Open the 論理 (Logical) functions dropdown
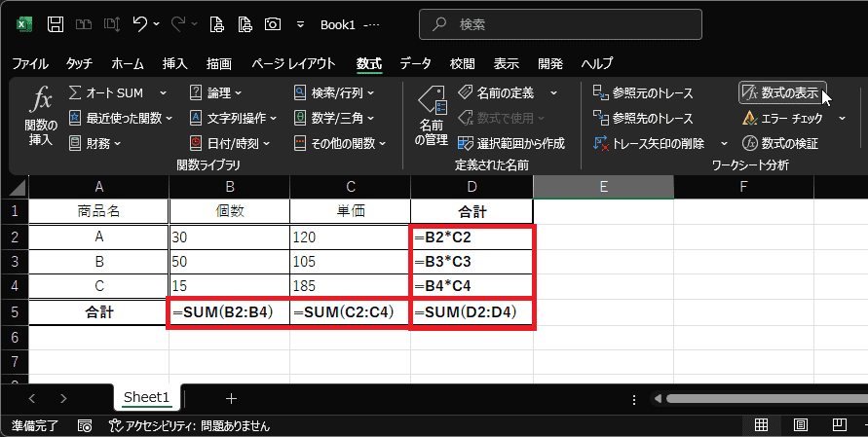 pos(216,92)
